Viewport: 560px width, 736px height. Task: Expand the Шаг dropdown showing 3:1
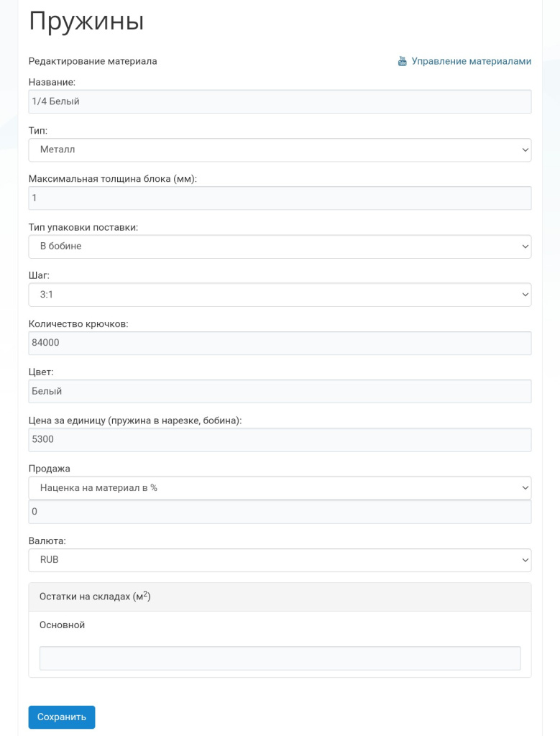coord(280,294)
